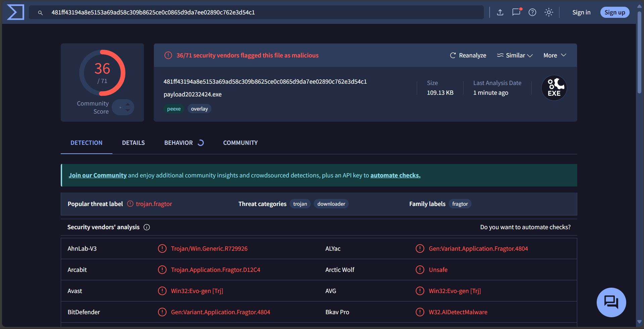Click the VirusTotal logo
Screen dimensions: 644x329
[x=15, y=12]
